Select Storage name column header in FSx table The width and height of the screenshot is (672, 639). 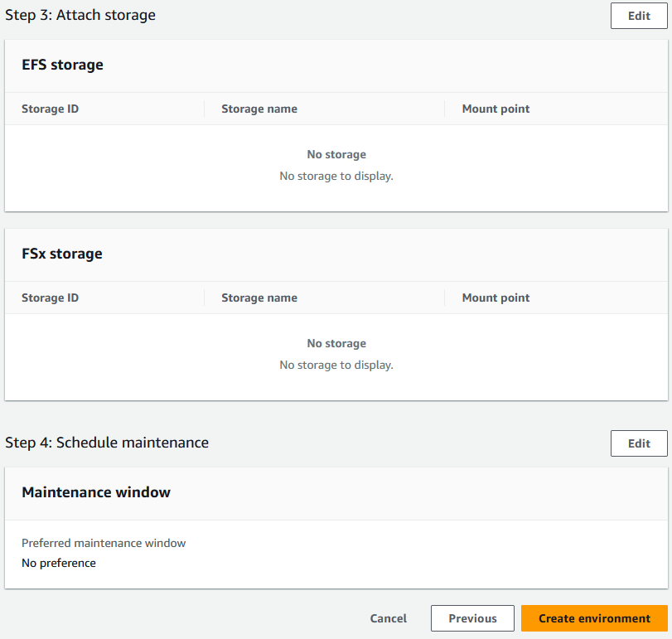(x=259, y=298)
